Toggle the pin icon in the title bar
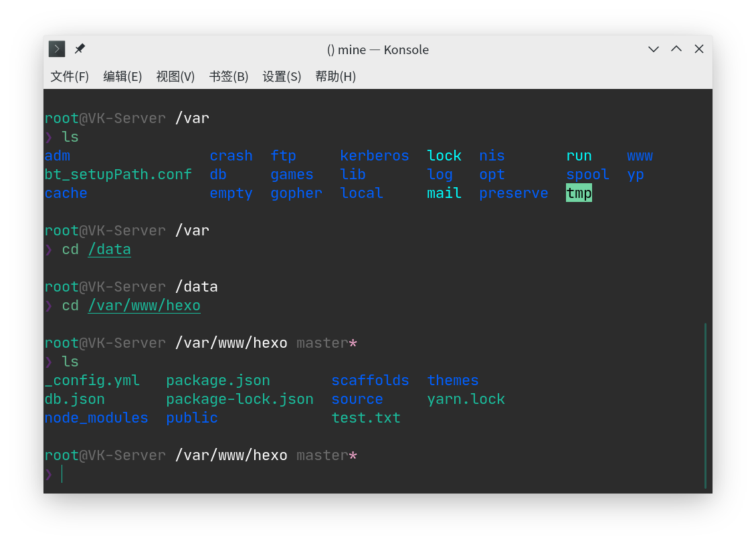The image size is (756, 545). [80, 48]
